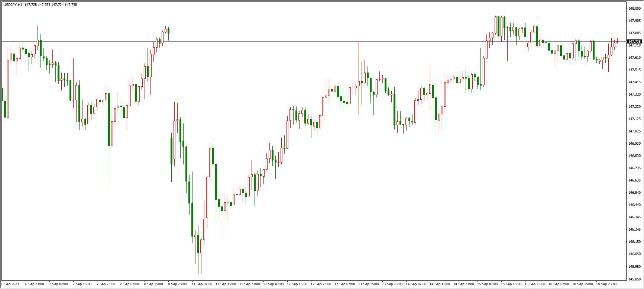The height and width of the screenshot is (289, 644).
Task: Click the 6 Sep 23:00 time label
Action: pos(35,284)
